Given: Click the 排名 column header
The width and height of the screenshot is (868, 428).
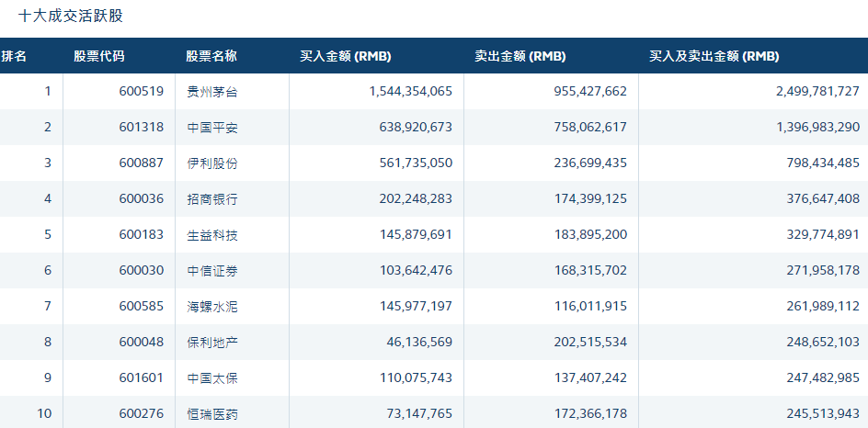Looking at the screenshot, I should [15, 56].
